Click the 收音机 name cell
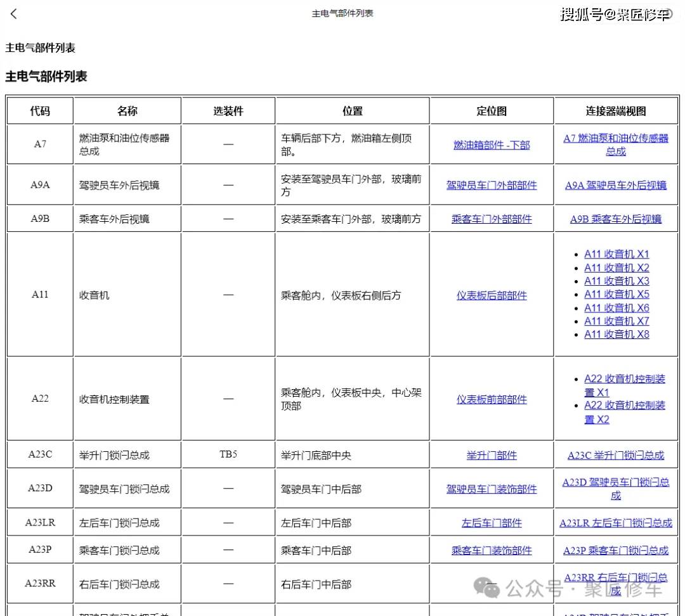 tap(127, 295)
